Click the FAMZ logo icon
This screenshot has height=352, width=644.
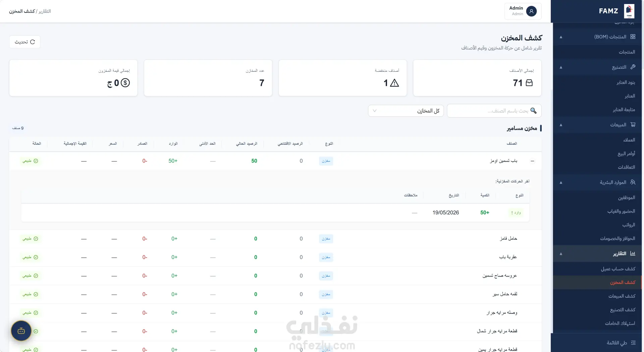click(629, 11)
